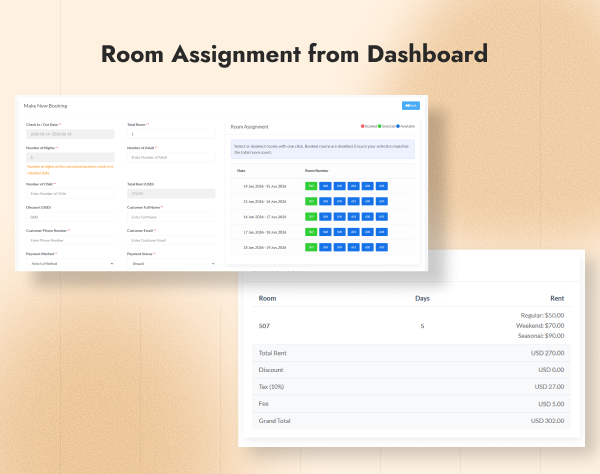Deselect green room 507 for 16 Jun–17 Jun
Viewport: 600px width, 474px height.
[x=311, y=217]
